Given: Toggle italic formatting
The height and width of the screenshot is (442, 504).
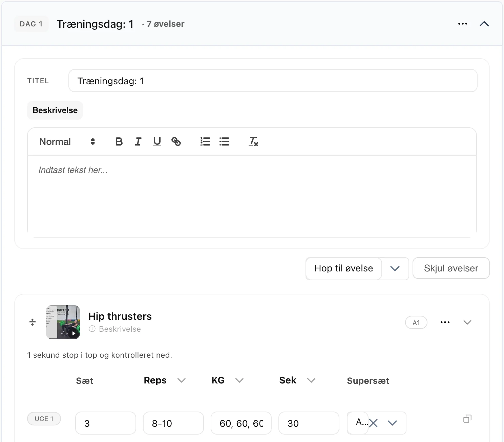Looking at the screenshot, I should tap(138, 141).
